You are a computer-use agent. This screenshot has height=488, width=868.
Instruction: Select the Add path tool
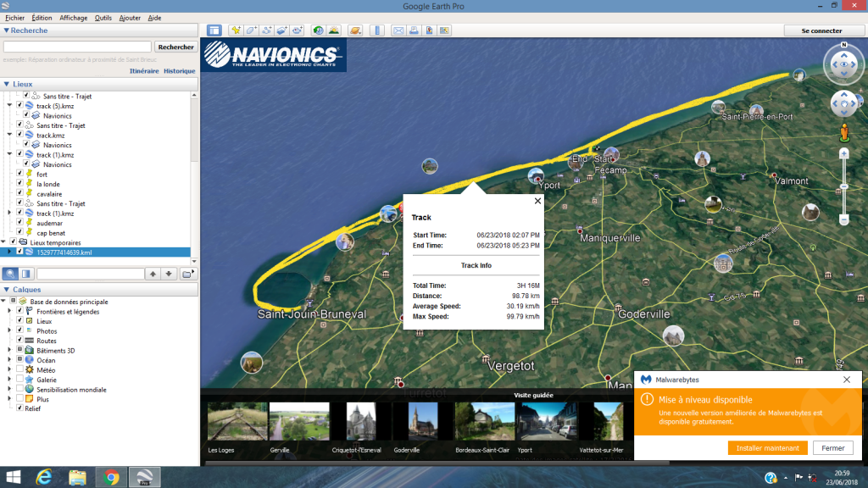(x=267, y=30)
